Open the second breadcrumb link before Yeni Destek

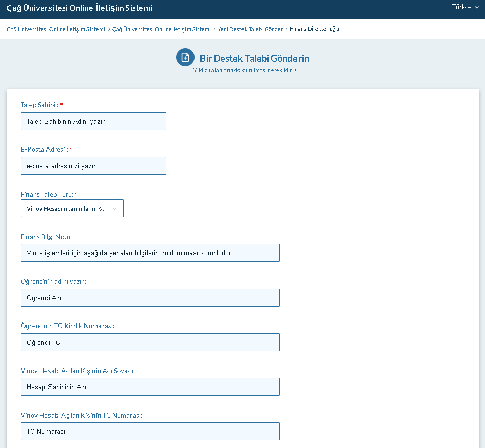[x=161, y=29]
